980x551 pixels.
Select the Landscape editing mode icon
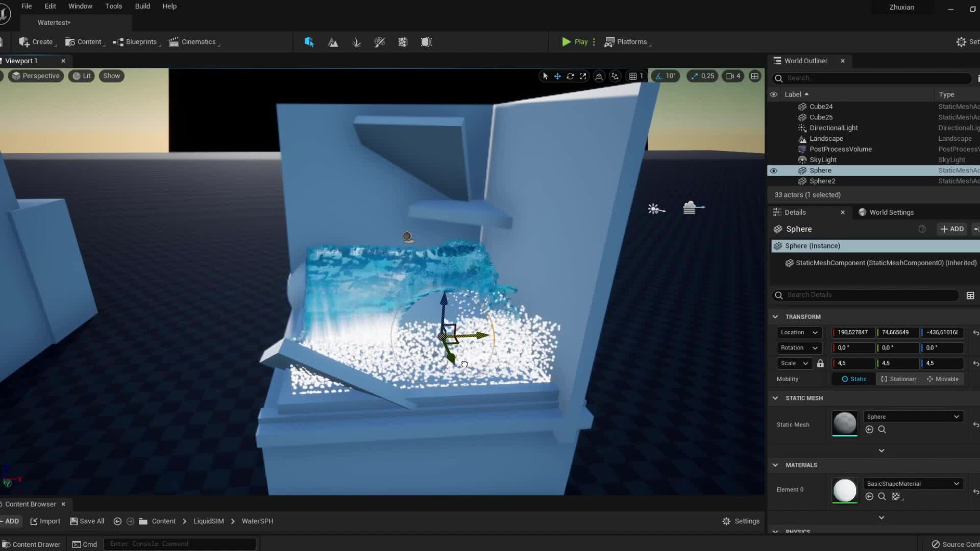coord(333,42)
